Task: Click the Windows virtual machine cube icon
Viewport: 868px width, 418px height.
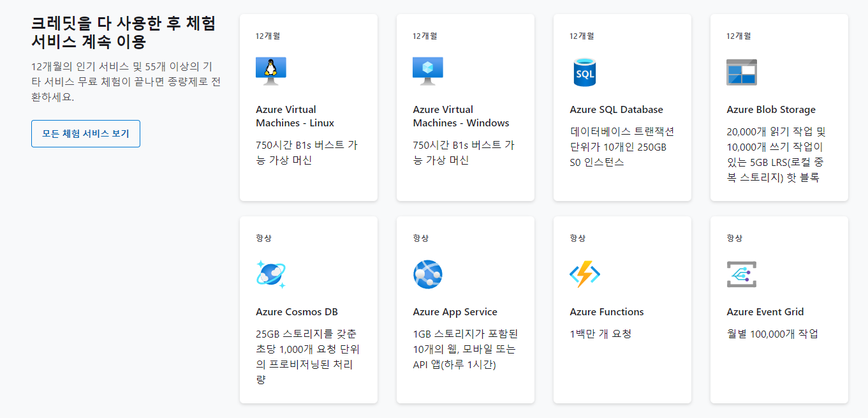Action: pos(428,71)
